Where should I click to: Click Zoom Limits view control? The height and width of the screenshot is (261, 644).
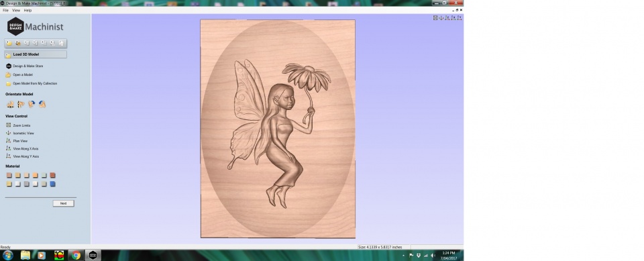pos(21,125)
